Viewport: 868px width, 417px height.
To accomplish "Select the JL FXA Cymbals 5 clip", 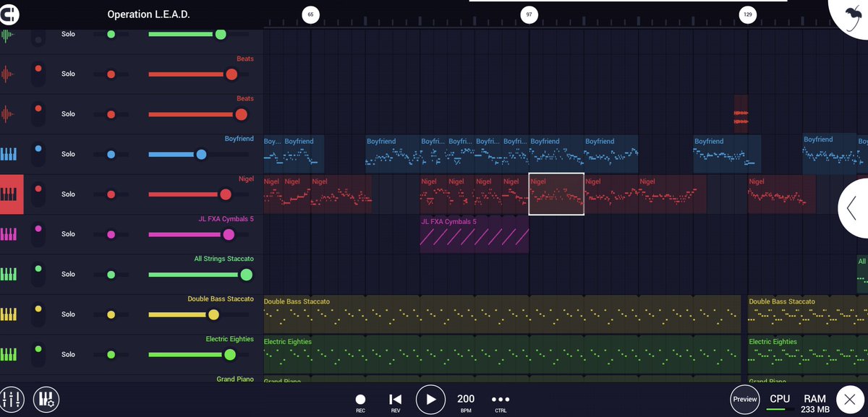I will tap(475, 234).
